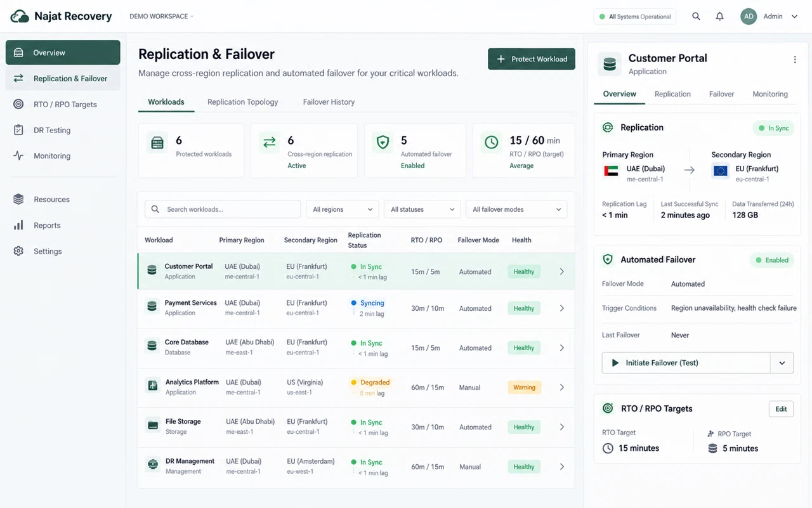Open the search magnifier in the top bar
Screen dimensions: 812x508
(696, 16)
